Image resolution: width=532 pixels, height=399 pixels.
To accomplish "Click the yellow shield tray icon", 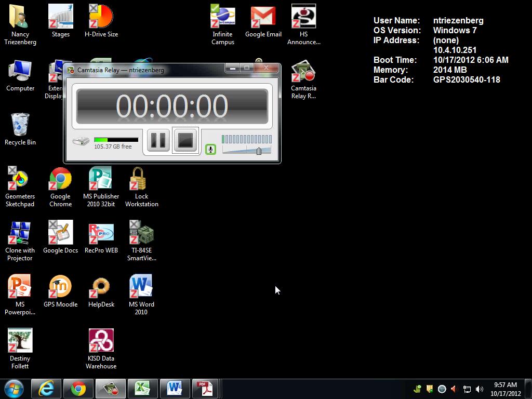I will click(430, 389).
